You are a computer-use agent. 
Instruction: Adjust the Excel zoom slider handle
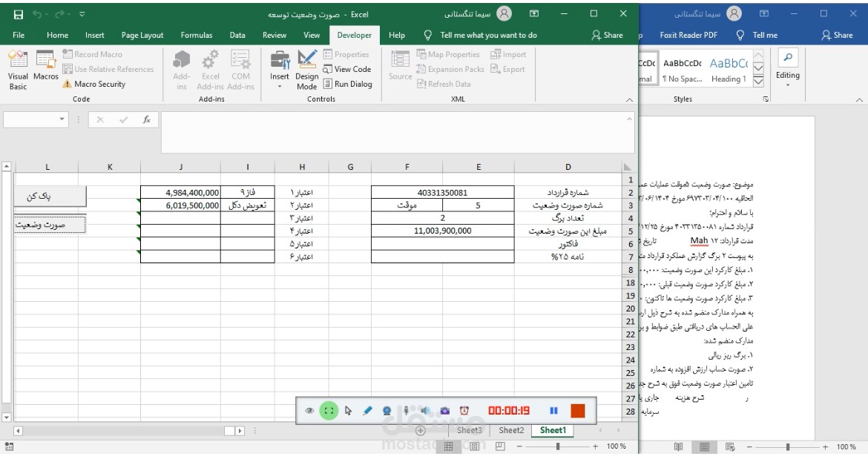558,446
